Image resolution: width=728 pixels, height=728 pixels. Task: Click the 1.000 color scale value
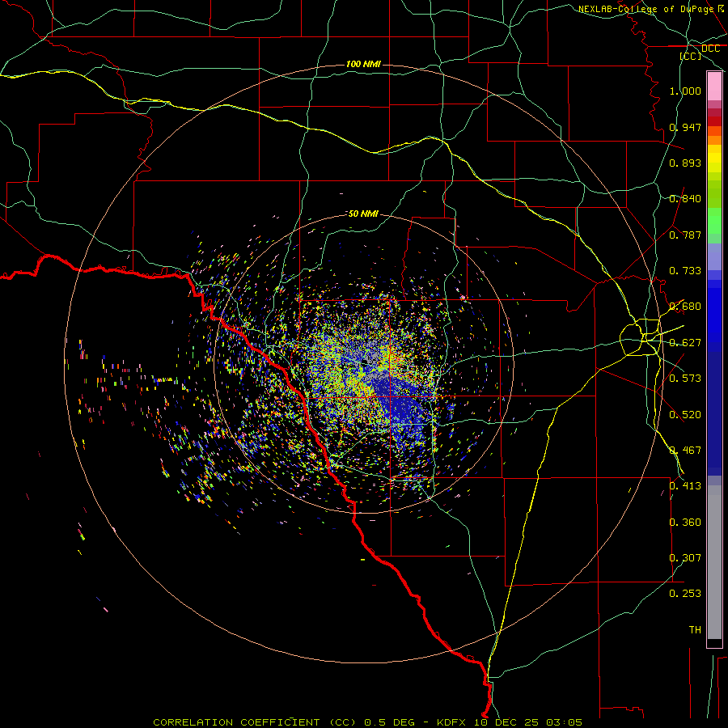point(685,91)
